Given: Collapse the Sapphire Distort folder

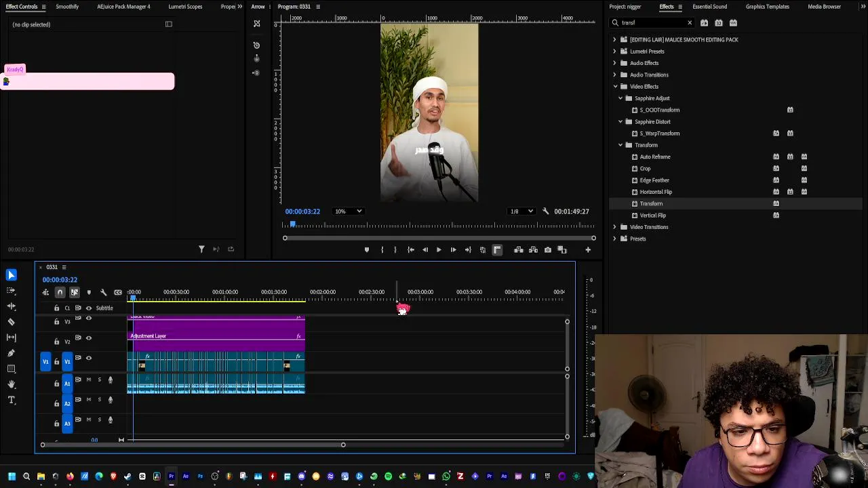Looking at the screenshot, I should click(x=620, y=122).
